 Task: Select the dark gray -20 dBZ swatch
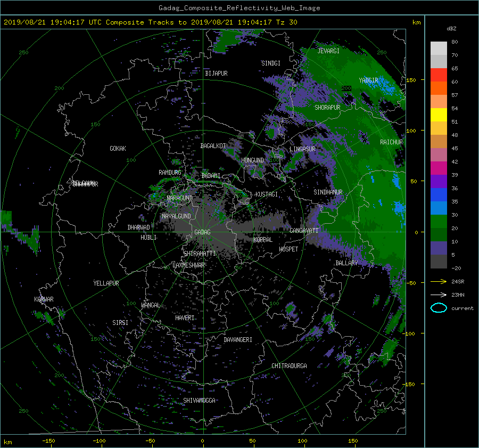click(x=439, y=262)
